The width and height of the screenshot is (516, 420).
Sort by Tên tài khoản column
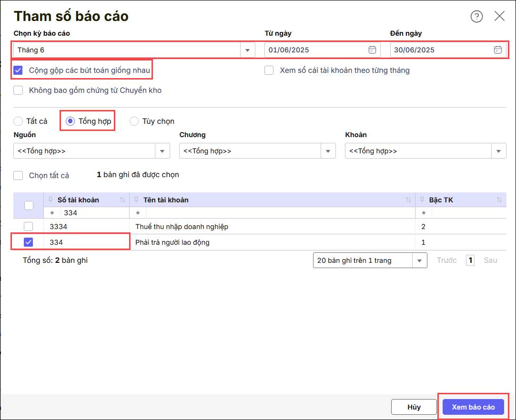point(408,200)
